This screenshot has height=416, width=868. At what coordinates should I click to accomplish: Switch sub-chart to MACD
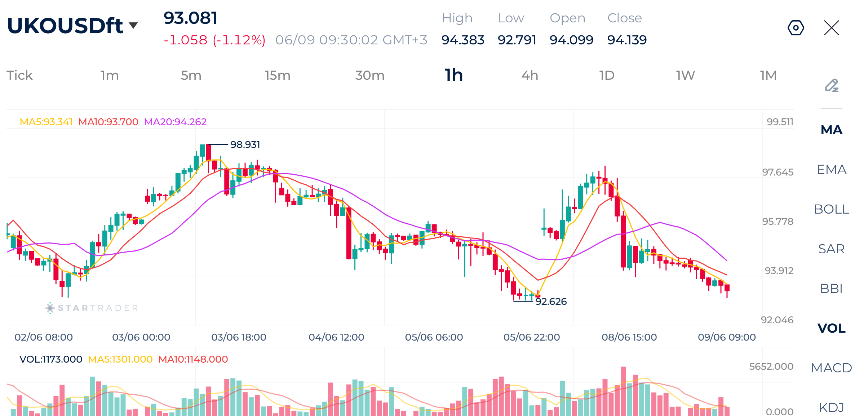coord(832,368)
